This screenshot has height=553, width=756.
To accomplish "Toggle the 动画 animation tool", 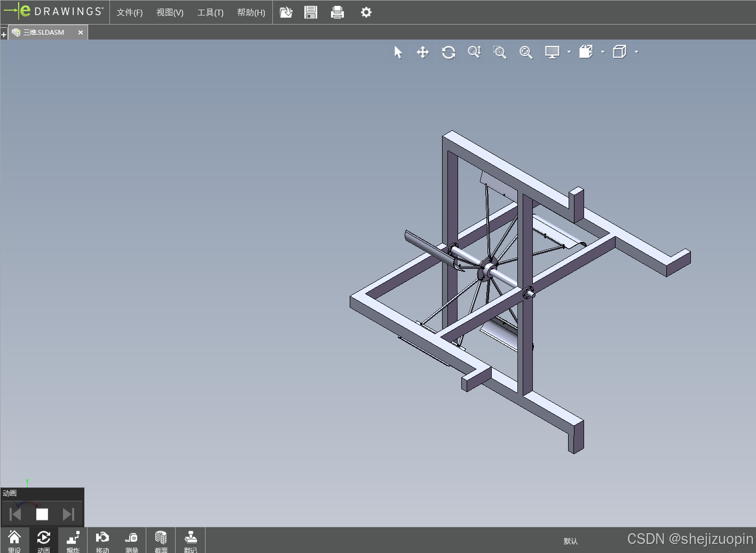I will (x=44, y=540).
